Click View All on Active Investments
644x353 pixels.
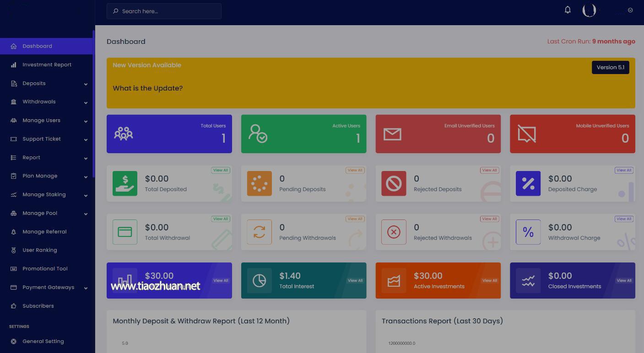click(x=489, y=280)
